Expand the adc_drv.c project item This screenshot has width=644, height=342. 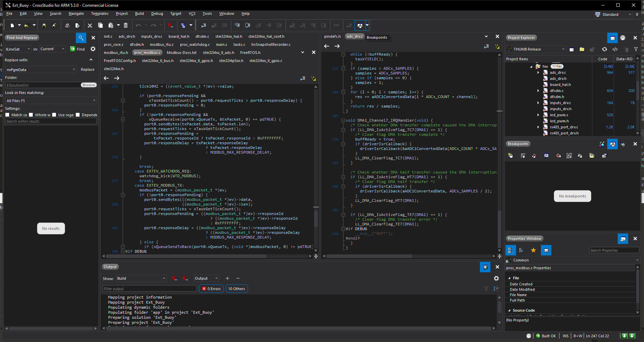click(538, 72)
